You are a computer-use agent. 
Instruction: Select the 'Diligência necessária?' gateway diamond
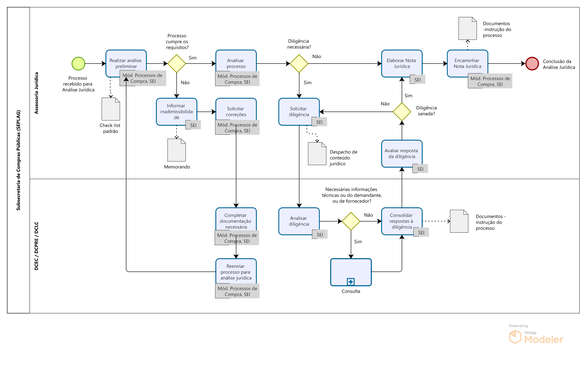coord(299,64)
